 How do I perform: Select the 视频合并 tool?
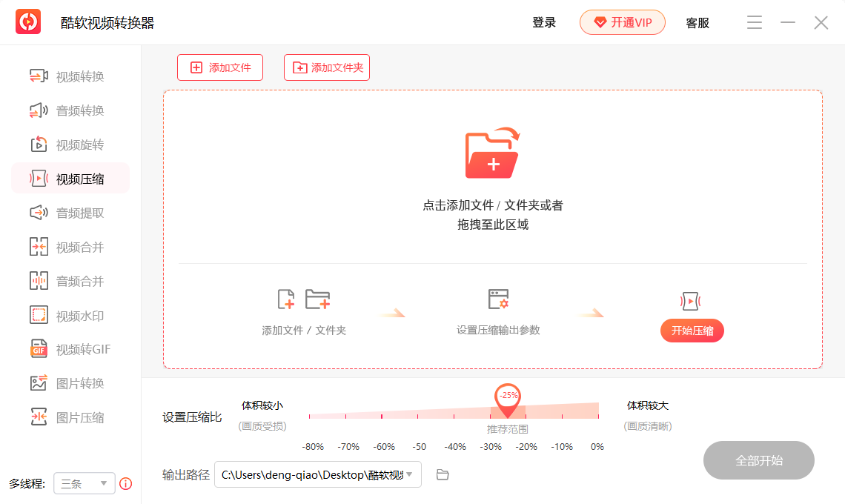[x=72, y=246]
